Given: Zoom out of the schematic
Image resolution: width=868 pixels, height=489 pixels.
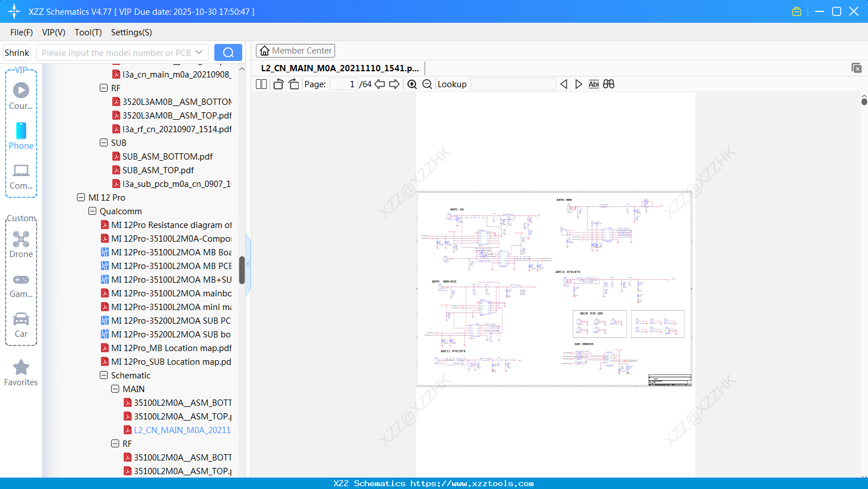Looking at the screenshot, I should click(427, 84).
